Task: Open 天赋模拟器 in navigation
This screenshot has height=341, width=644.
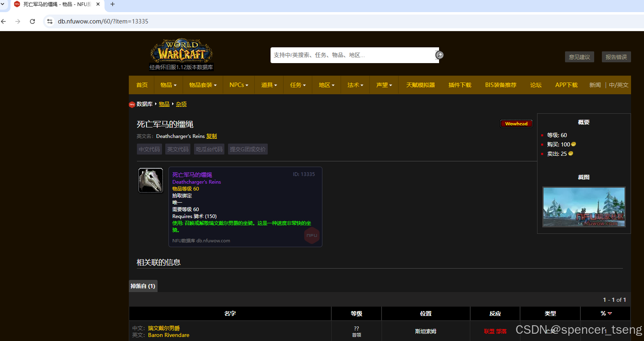Action: tap(421, 85)
